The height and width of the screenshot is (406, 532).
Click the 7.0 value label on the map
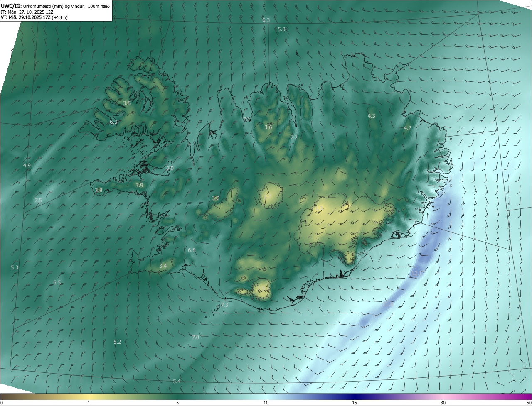pyautogui.click(x=195, y=337)
